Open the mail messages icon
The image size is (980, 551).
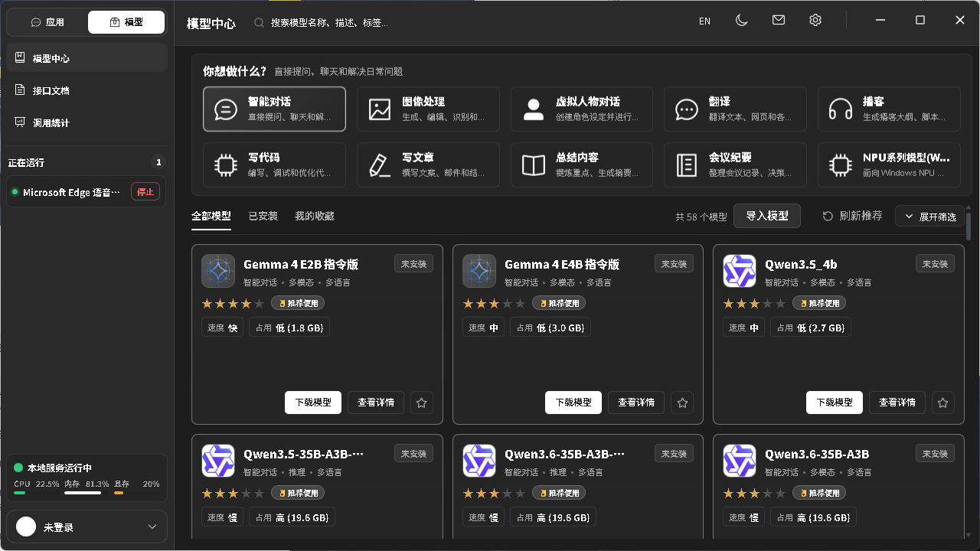click(779, 21)
